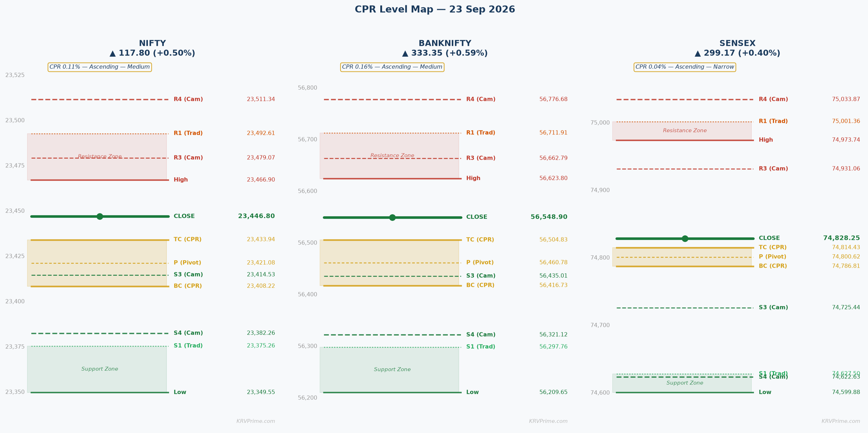Click BANKNIFTY R1 (Trad) value 56,711.91
This screenshot has height=433, width=868.
(x=554, y=133)
